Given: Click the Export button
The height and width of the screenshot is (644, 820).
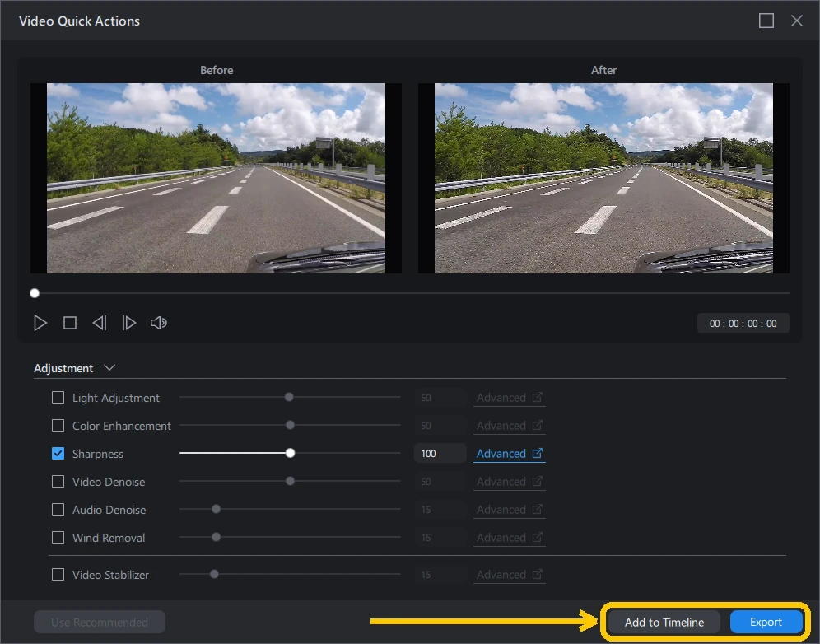Looking at the screenshot, I should 766,622.
